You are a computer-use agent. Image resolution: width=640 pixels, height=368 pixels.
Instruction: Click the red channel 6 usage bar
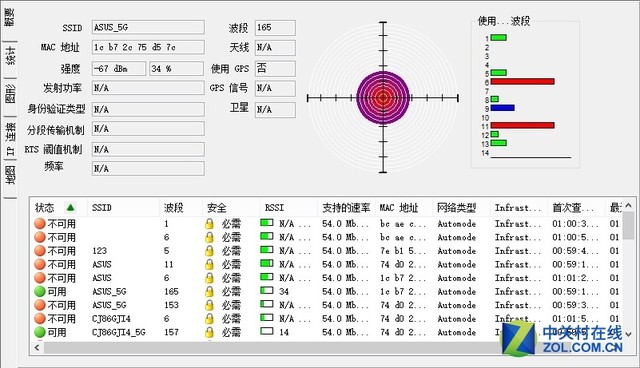point(522,82)
